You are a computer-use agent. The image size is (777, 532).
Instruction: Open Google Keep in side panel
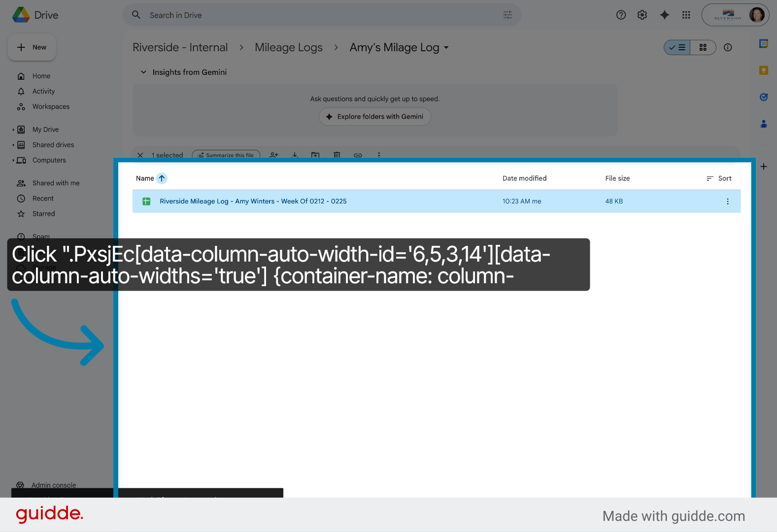pos(764,70)
